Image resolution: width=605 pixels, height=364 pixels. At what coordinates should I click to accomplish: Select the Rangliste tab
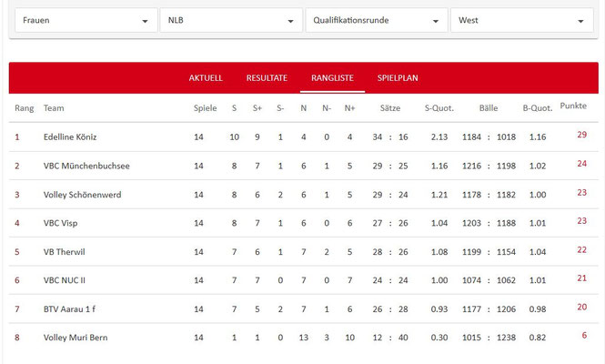click(x=332, y=78)
